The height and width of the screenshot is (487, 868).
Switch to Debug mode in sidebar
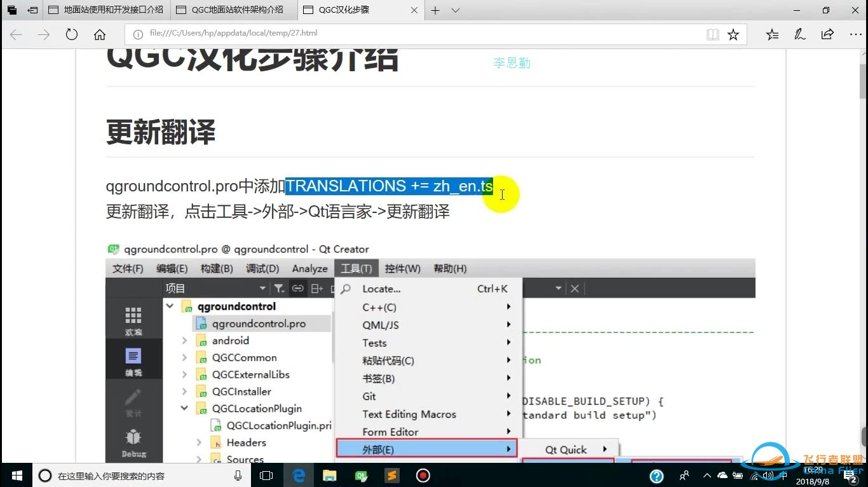(x=133, y=443)
